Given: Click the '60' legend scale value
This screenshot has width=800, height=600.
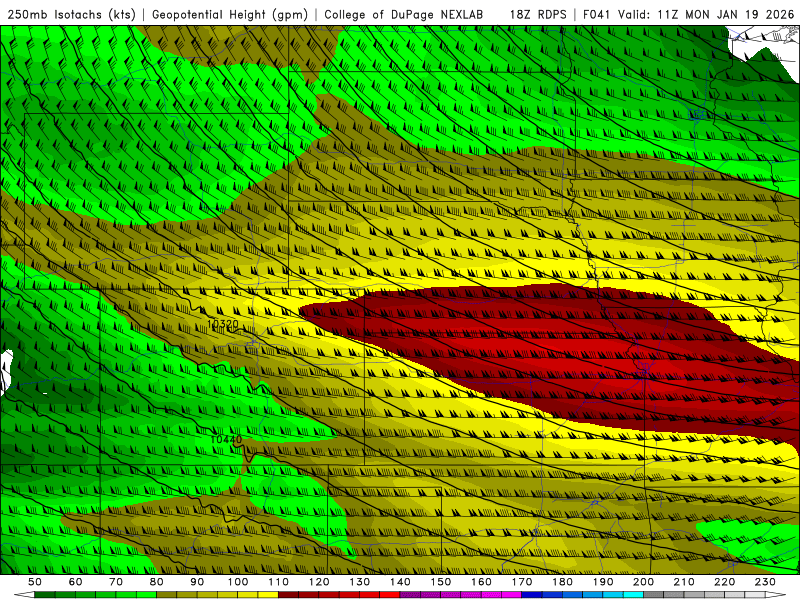Looking at the screenshot, I should tap(76, 582).
